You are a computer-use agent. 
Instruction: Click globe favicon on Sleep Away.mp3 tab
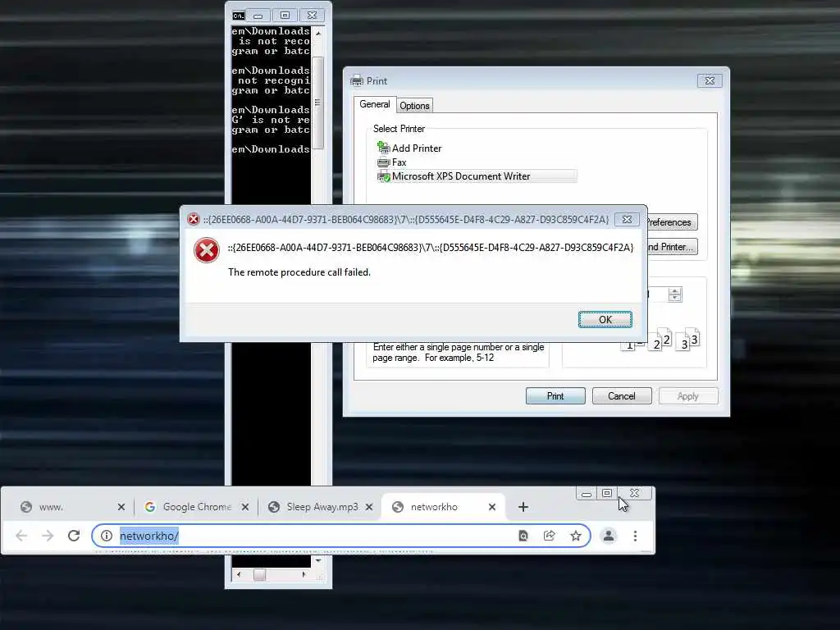pos(274,507)
